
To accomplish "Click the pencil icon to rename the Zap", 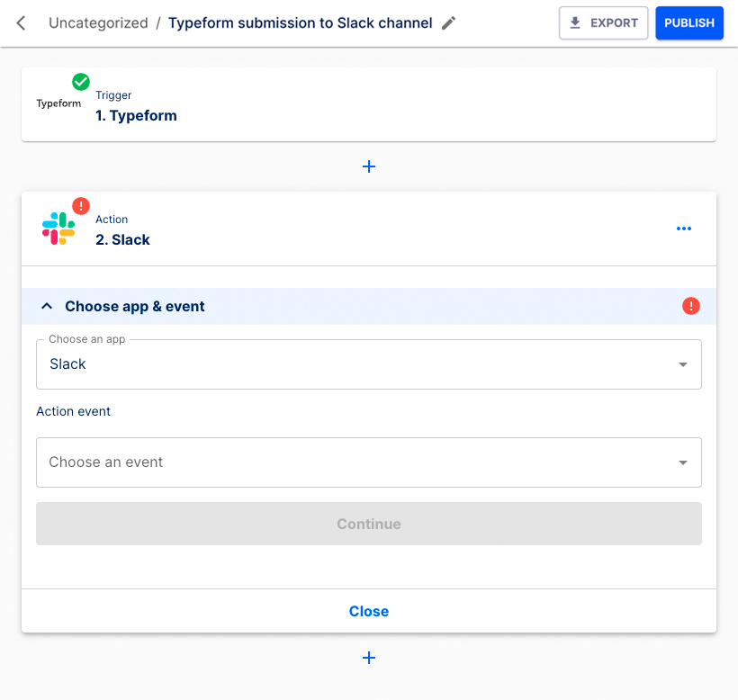I will coord(448,23).
